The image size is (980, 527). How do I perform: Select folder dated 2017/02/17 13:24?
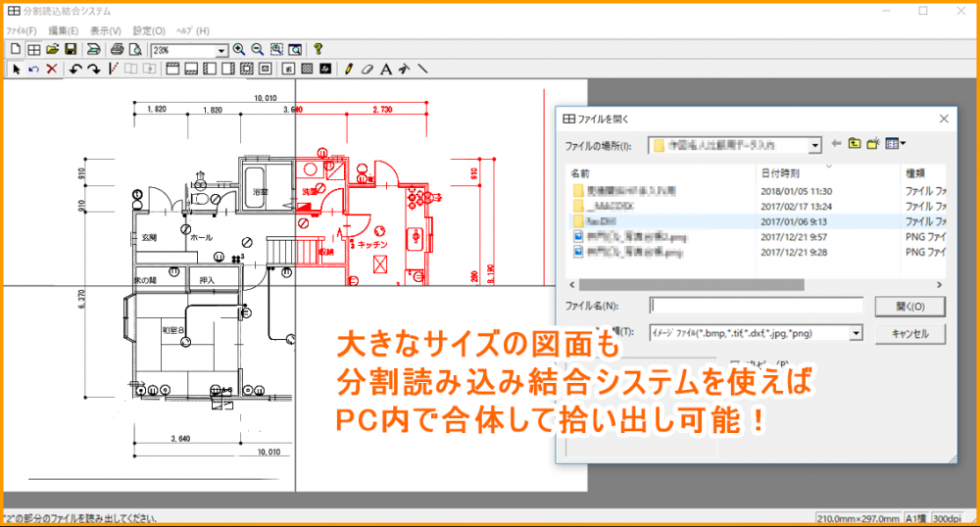click(757, 206)
